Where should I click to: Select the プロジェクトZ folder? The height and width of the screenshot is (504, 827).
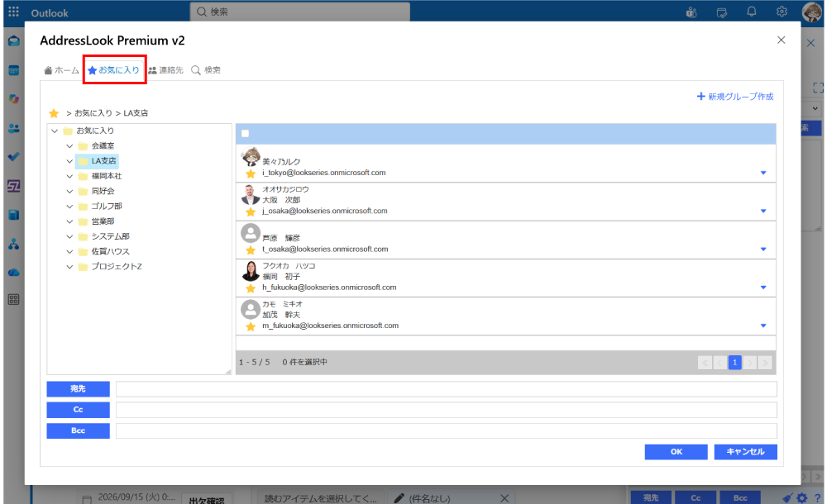point(110,267)
